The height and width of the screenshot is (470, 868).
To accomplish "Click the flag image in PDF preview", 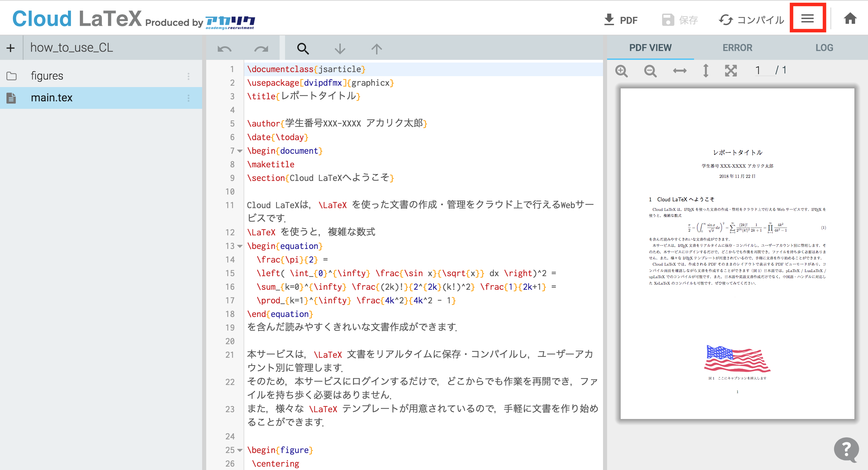I will (737, 358).
